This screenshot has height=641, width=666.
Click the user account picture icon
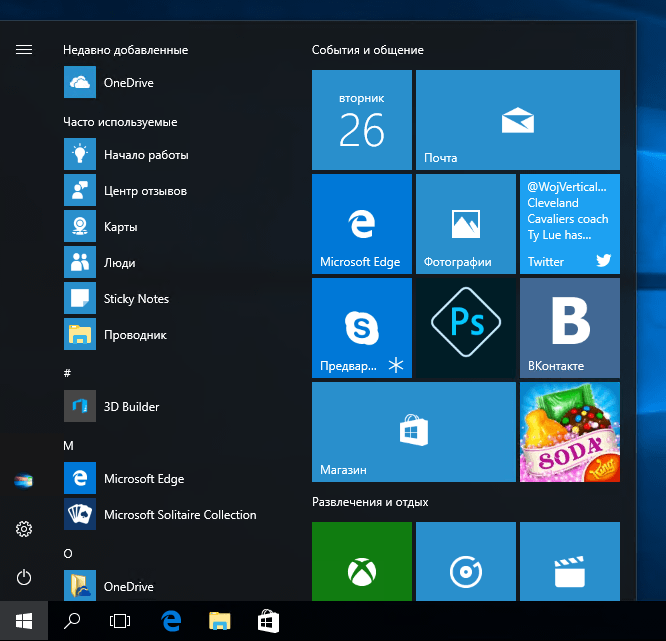tap(24, 481)
